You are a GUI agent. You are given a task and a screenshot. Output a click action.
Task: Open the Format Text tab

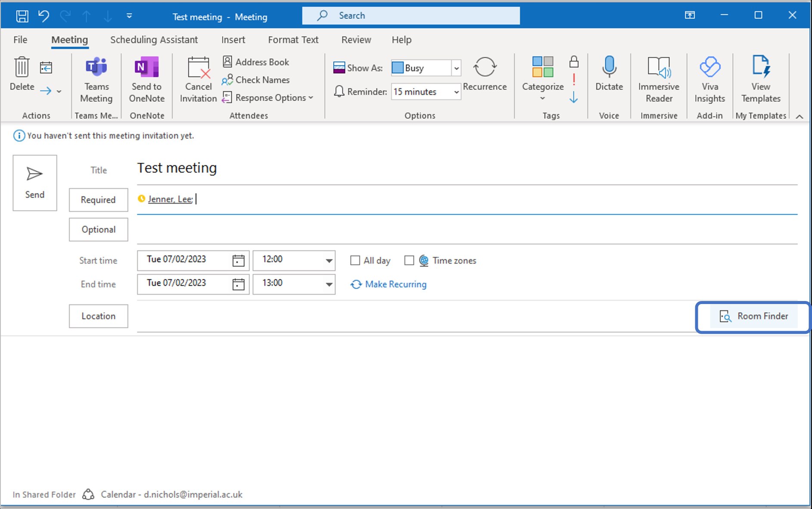pos(293,40)
